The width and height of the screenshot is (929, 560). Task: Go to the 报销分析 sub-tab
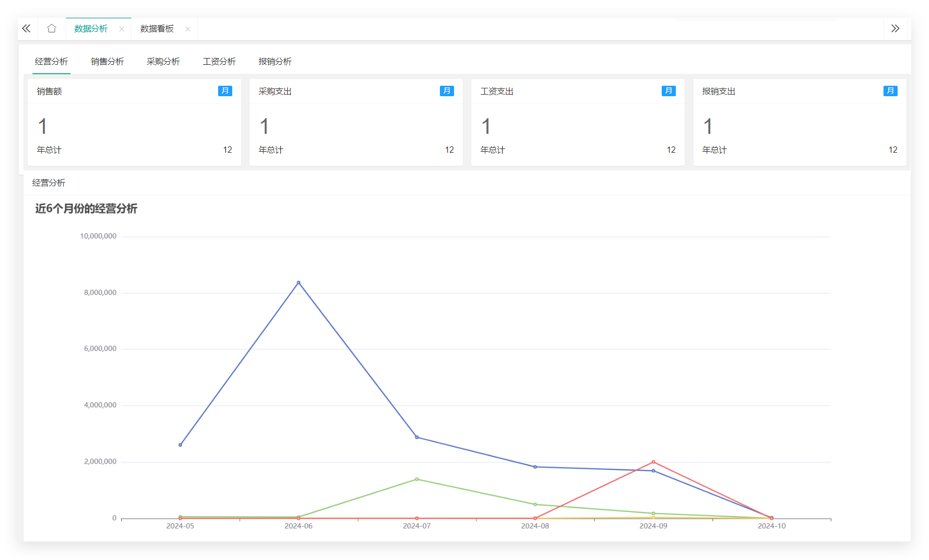point(275,62)
